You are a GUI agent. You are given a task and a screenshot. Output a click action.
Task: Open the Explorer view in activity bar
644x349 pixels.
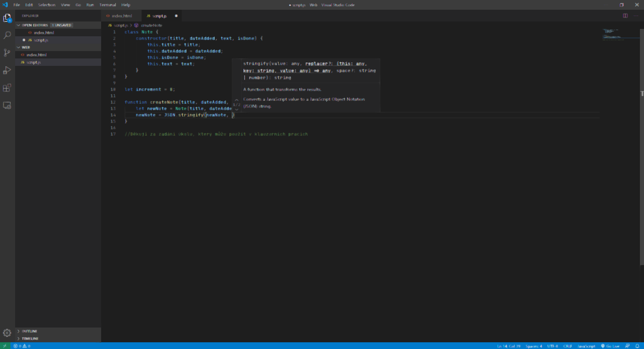(7, 18)
